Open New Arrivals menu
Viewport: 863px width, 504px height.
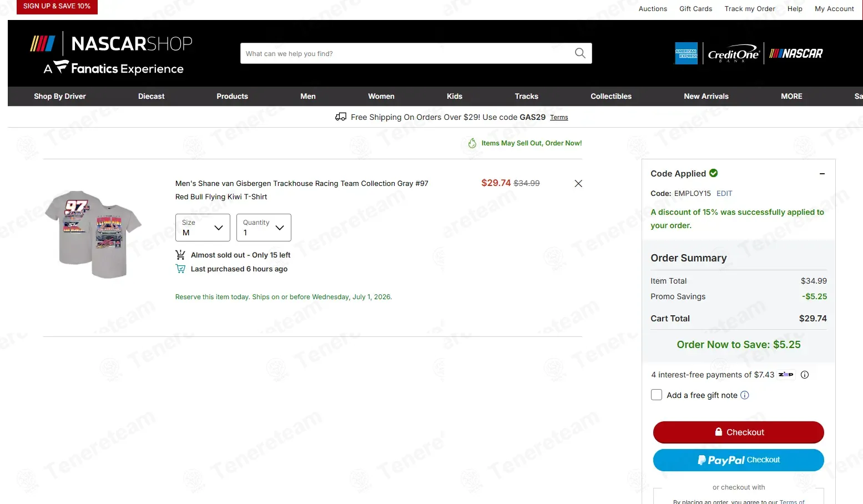[x=706, y=96]
